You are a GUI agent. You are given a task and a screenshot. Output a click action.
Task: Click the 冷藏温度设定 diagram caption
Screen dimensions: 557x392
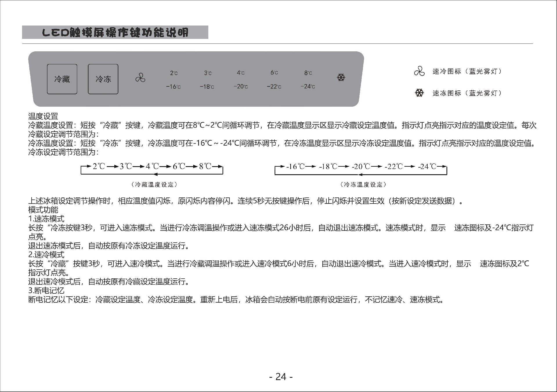point(154,185)
